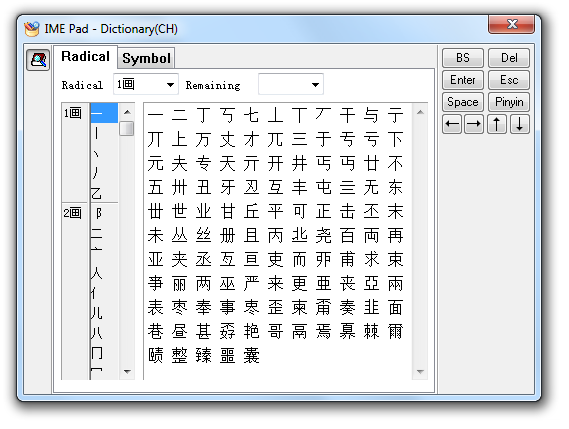Image resolution: width=569 pixels, height=429 pixels.
Task: Select the 二 radical in radical list
Action: [x=97, y=233]
